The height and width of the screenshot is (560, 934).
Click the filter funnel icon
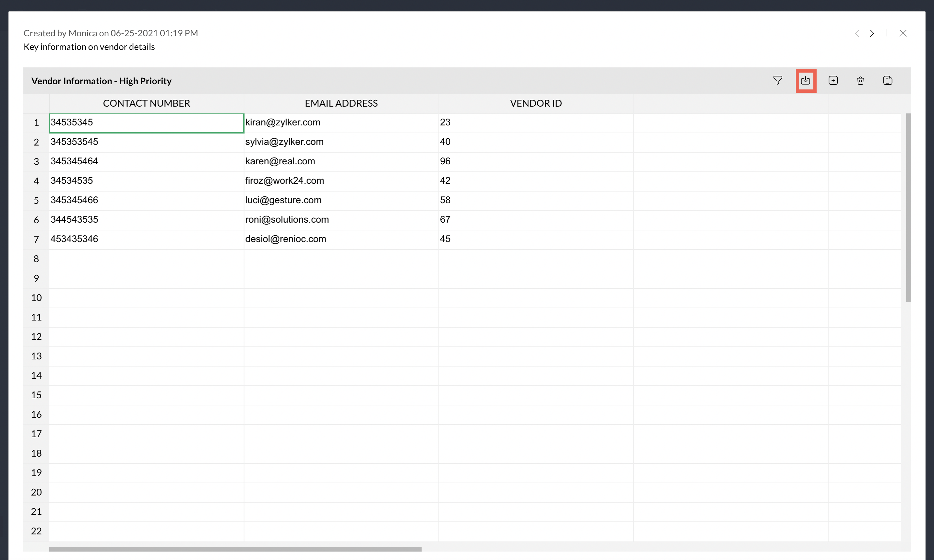[x=777, y=80]
